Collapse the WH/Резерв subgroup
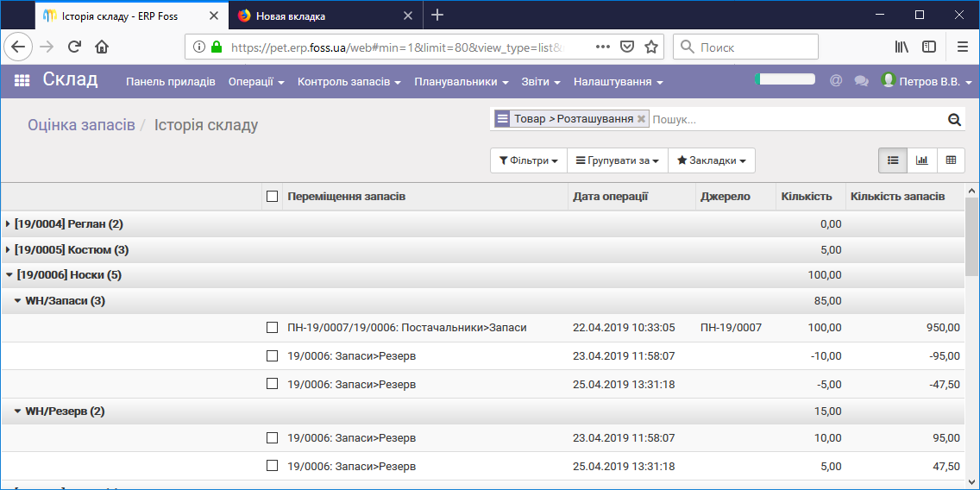This screenshot has width=980, height=490. (17, 411)
